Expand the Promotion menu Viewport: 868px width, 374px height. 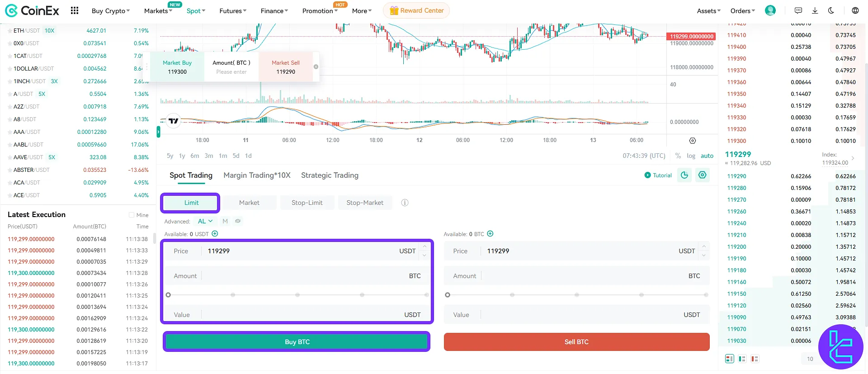click(x=320, y=11)
